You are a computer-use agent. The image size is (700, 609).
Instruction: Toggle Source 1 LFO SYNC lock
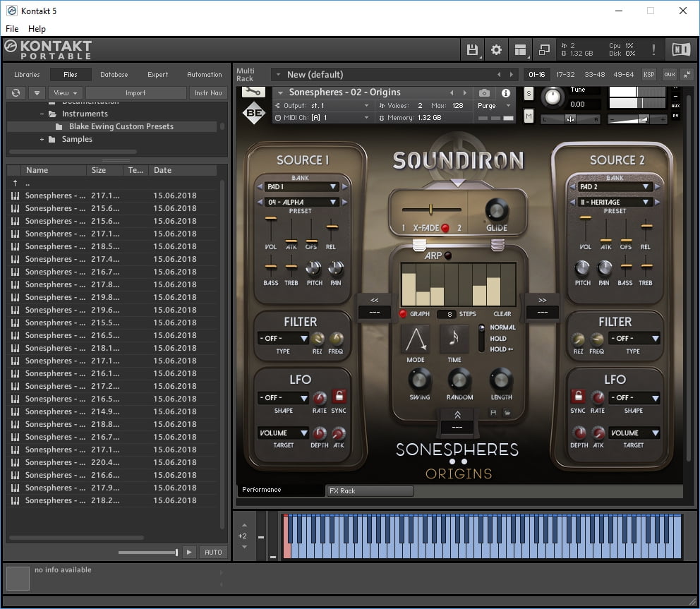(x=339, y=396)
